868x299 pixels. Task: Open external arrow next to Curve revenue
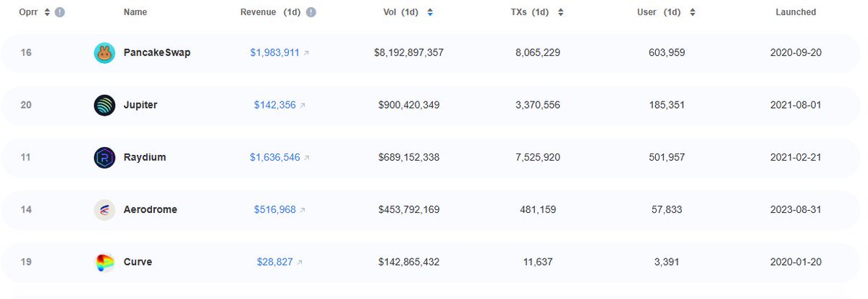(x=300, y=263)
